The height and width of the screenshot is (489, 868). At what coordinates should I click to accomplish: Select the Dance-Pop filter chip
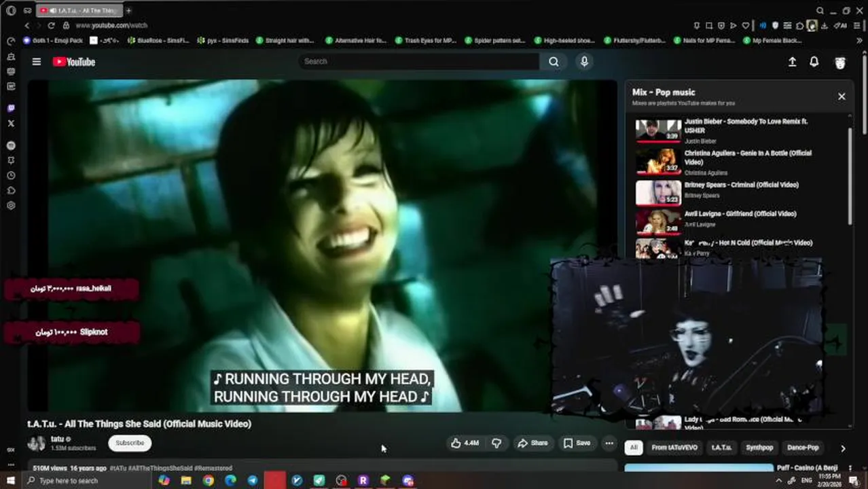[803, 448]
